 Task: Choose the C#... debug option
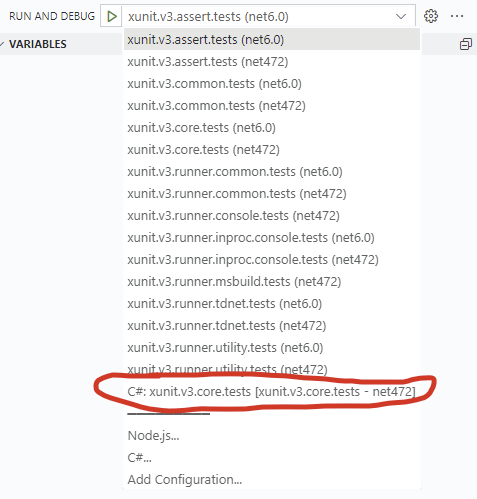[x=272, y=458]
